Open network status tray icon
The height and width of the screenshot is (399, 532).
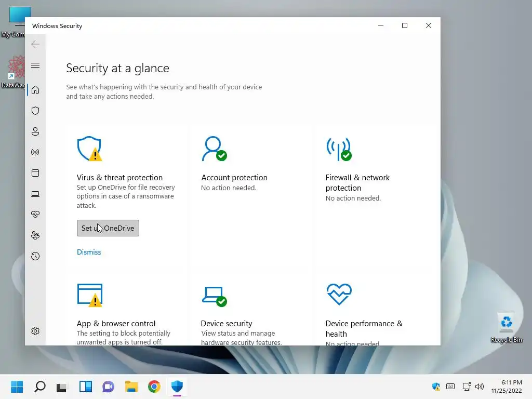(467, 387)
